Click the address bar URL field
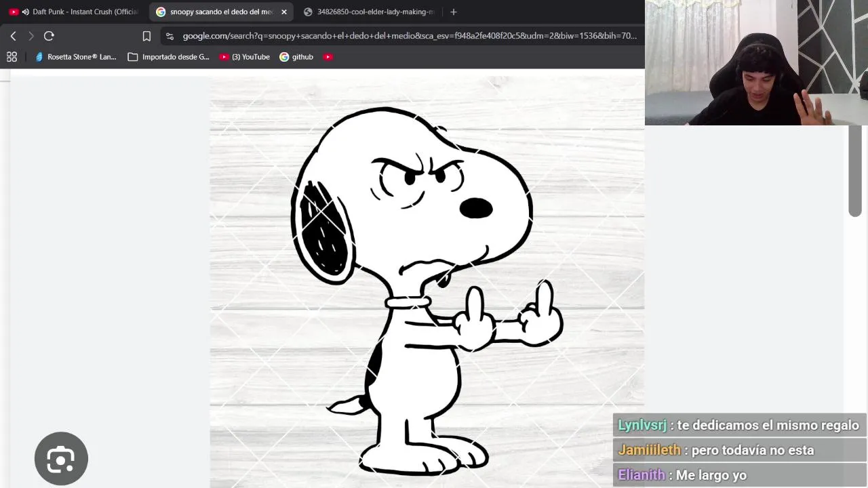The height and width of the screenshot is (488, 868). [410, 36]
